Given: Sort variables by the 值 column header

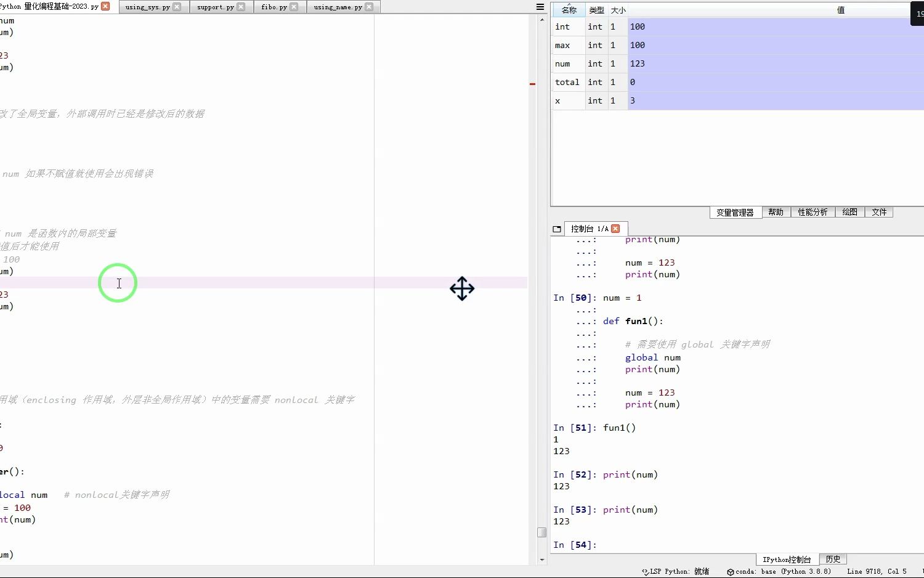Looking at the screenshot, I should (x=840, y=10).
